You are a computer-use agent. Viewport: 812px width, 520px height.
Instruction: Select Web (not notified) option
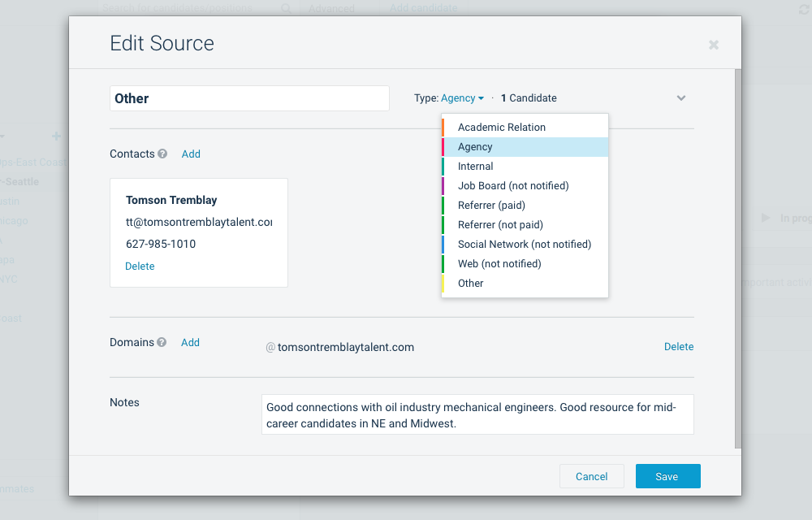(499, 264)
